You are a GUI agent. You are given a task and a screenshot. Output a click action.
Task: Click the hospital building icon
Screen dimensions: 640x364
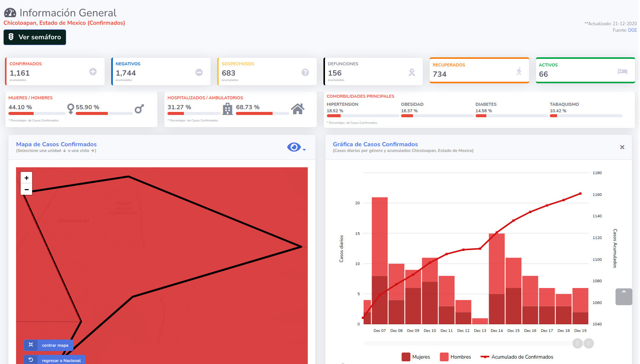tap(227, 109)
